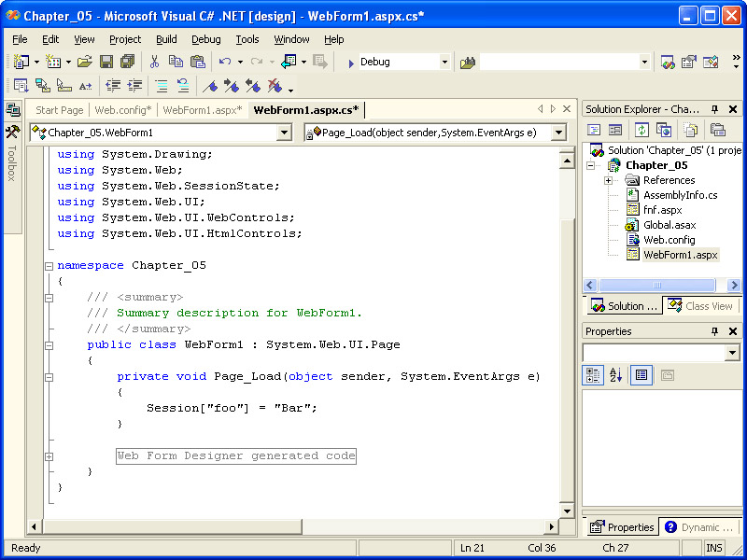Expand the References node in Solution Explorer
The height and width of the screenshot is (560, 747).
coord(608,180)
